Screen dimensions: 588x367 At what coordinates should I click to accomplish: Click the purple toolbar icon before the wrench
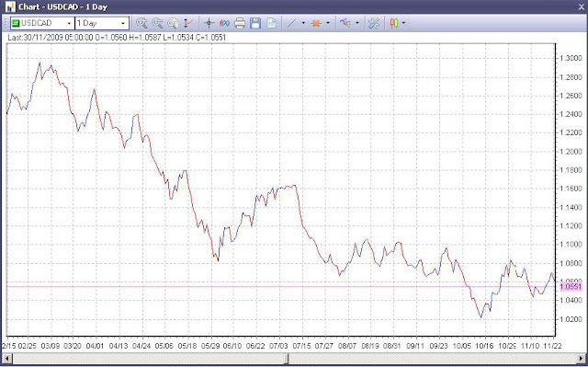pyautogui.click(x=345, y=23)
